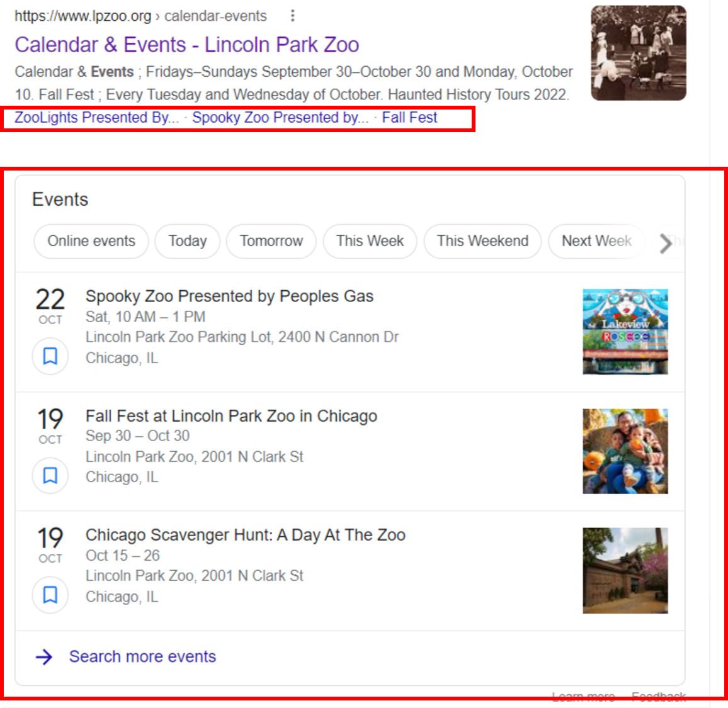Viewport: 728px width, 708px height.
Task: Expand more date filters with right chevron
Action: click(666, 243)
